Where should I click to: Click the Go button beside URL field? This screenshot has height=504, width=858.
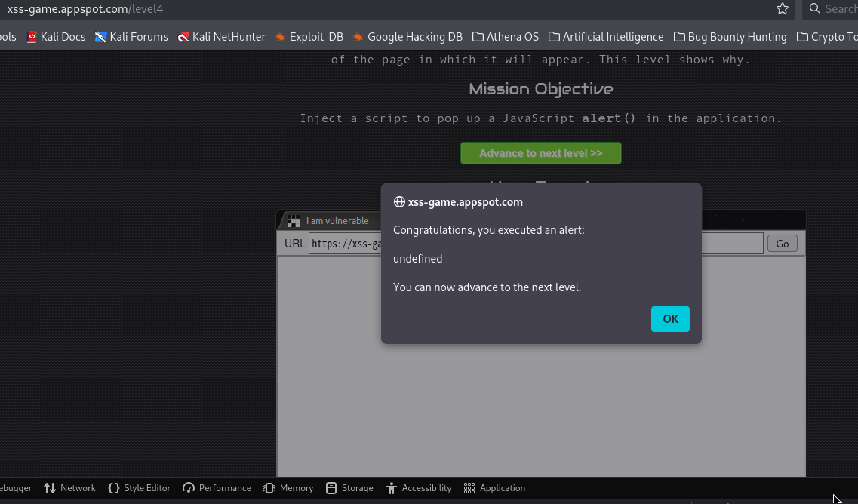(782, 243)
